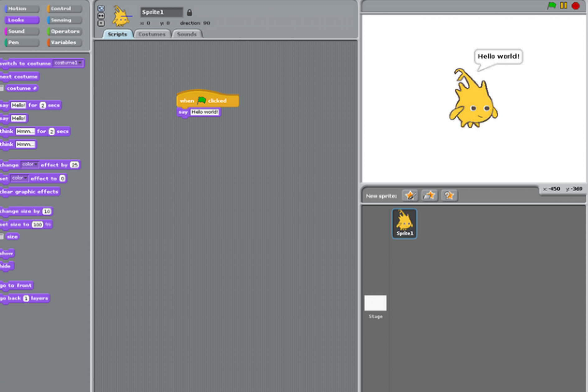Select Sprite1 thumbnail in sprite list
This screenshot has width=588, height=392.
point(404,223)
